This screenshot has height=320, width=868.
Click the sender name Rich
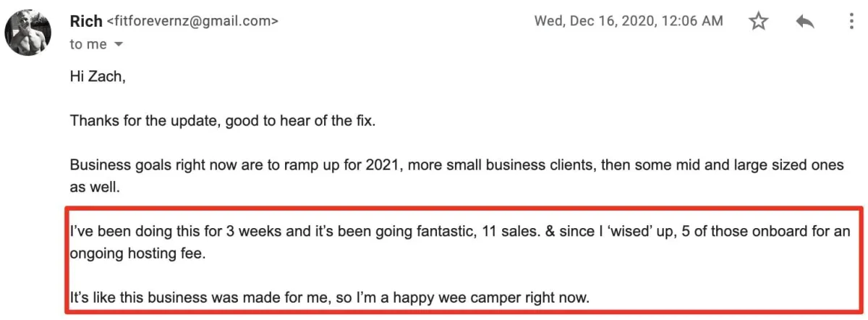tap(85, 22)
